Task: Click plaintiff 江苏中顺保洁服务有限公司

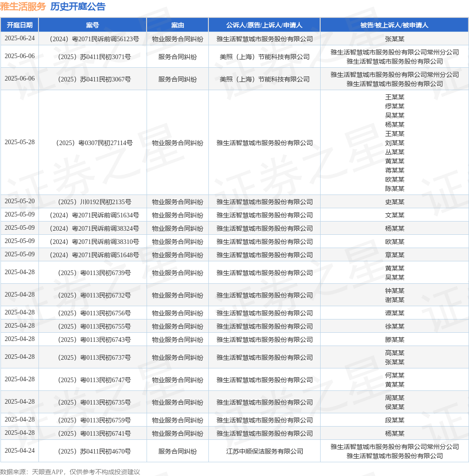Action: click(265, 451)
